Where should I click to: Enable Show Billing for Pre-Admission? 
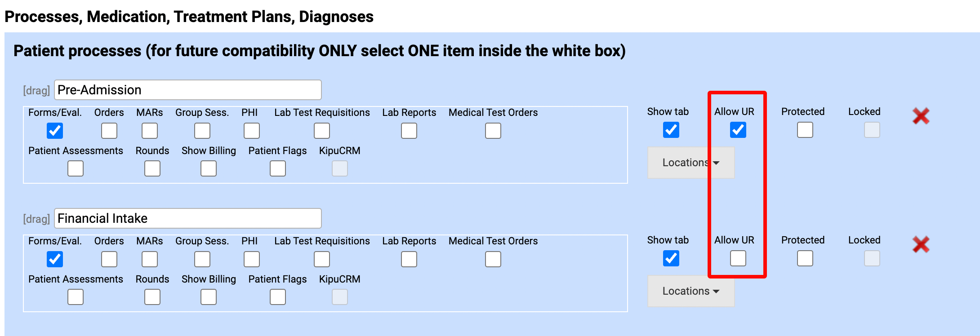[208, 168]
